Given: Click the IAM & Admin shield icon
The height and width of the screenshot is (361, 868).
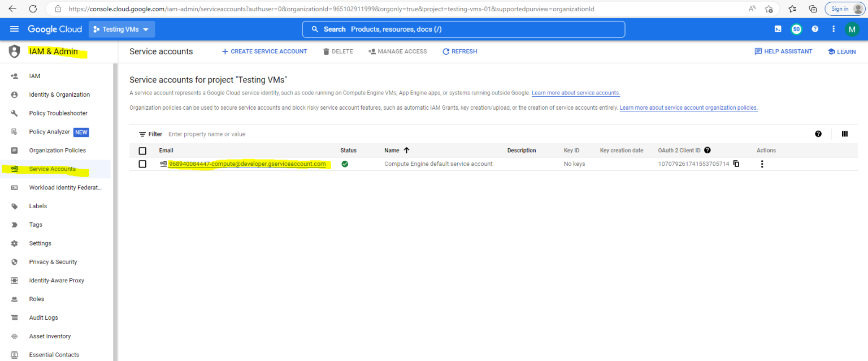Looking at the screenshot, I should tap(14, 51).
